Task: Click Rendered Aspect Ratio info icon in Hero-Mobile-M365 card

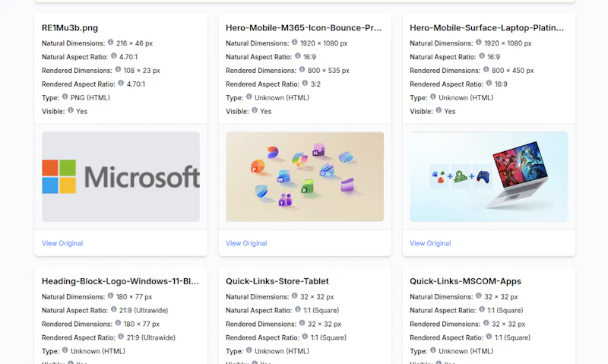Action: tap(305, 83)
